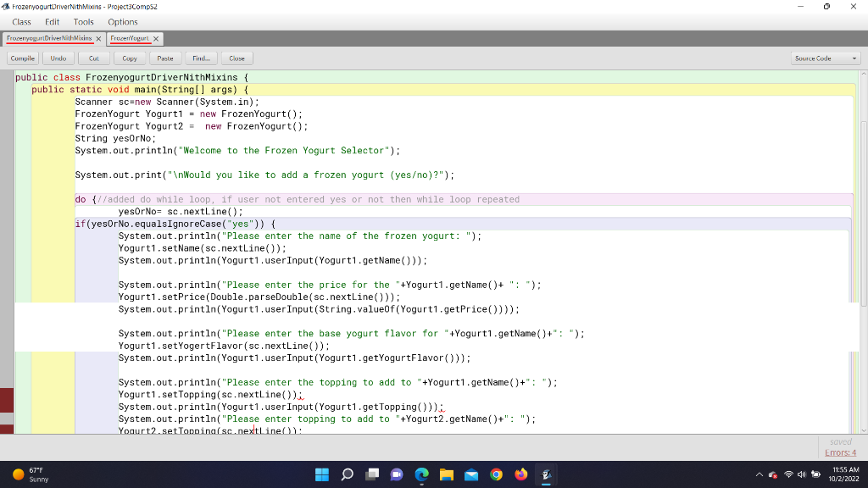The height and width of the screenshot is (488, 868).
Task: Click the 'String yesOrNo;' line
Action: 115,138
